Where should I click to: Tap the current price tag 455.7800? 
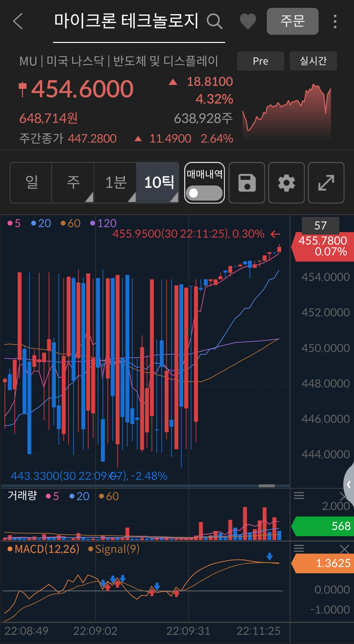[323, 246]
